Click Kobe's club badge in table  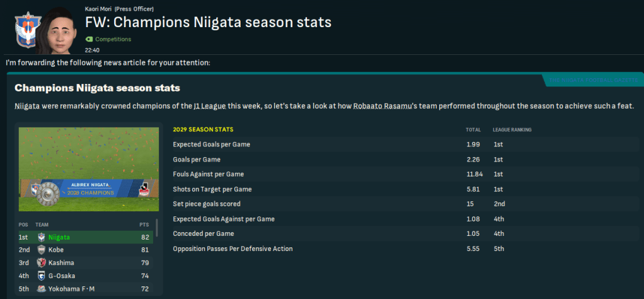41,250
